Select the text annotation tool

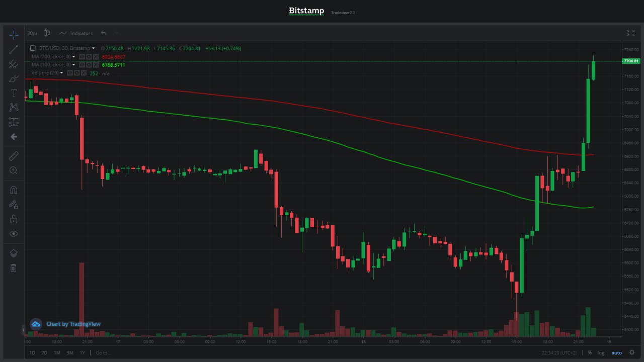coord(14,93)
